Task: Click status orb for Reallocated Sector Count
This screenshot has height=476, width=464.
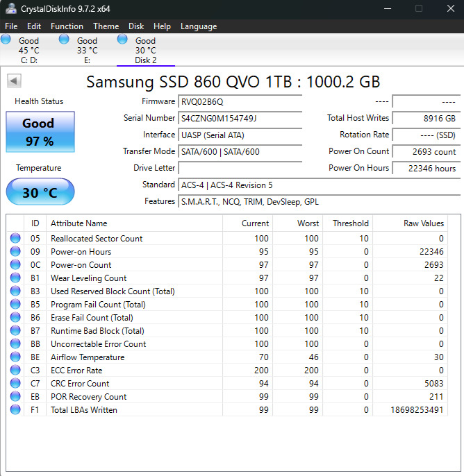Action: point(15,239)
